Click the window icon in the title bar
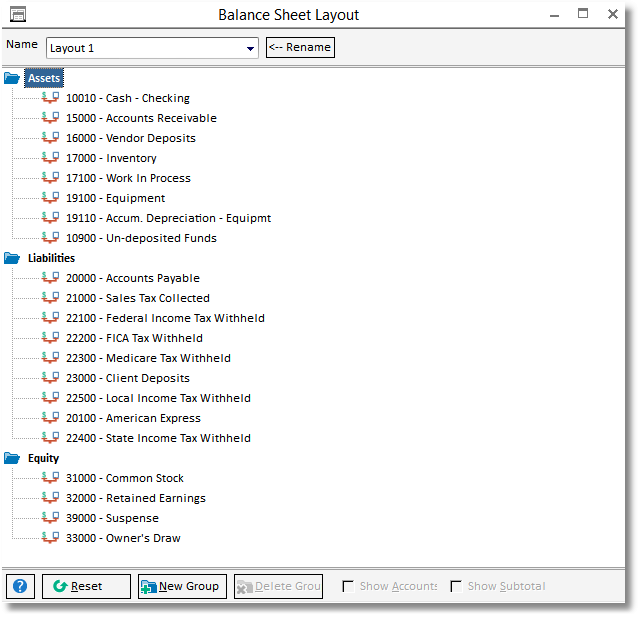The width and height of the screenshot is (639, 617). pyautogui.click(x=18, y=14)
